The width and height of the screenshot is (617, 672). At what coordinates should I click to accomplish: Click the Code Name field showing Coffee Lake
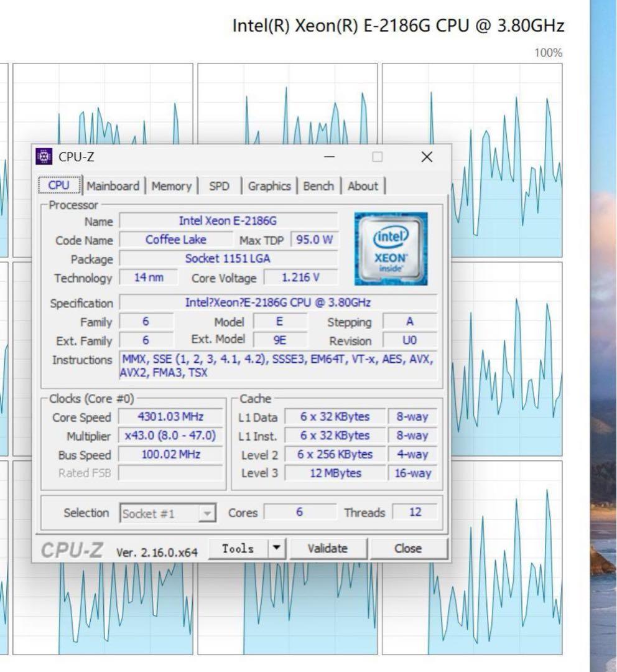coord(174,240)
